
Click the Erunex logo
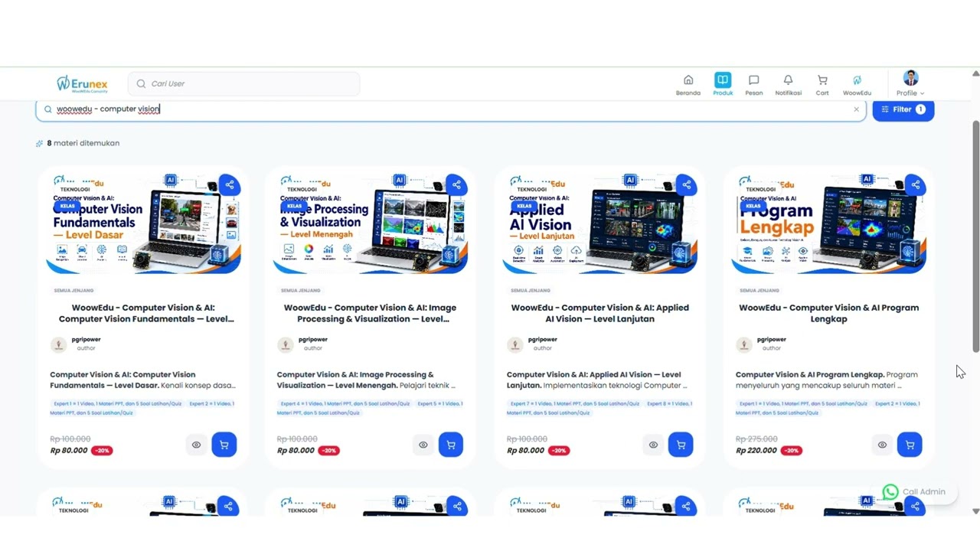[x=82, y=84]
